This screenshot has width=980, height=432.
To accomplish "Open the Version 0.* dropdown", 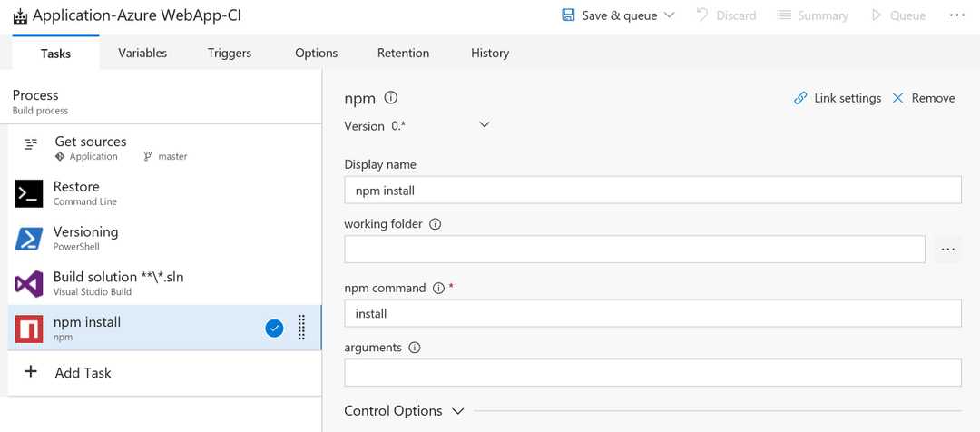I will (x=484, y=125).
